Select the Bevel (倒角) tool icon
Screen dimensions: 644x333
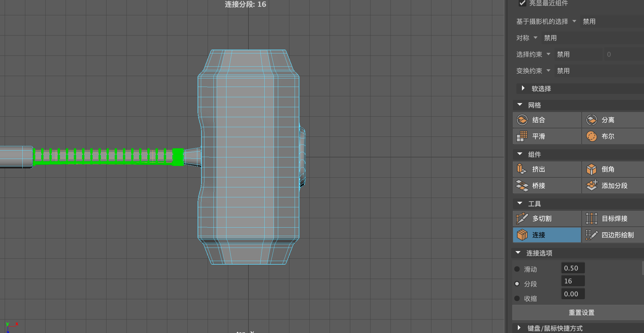[591, 169]
